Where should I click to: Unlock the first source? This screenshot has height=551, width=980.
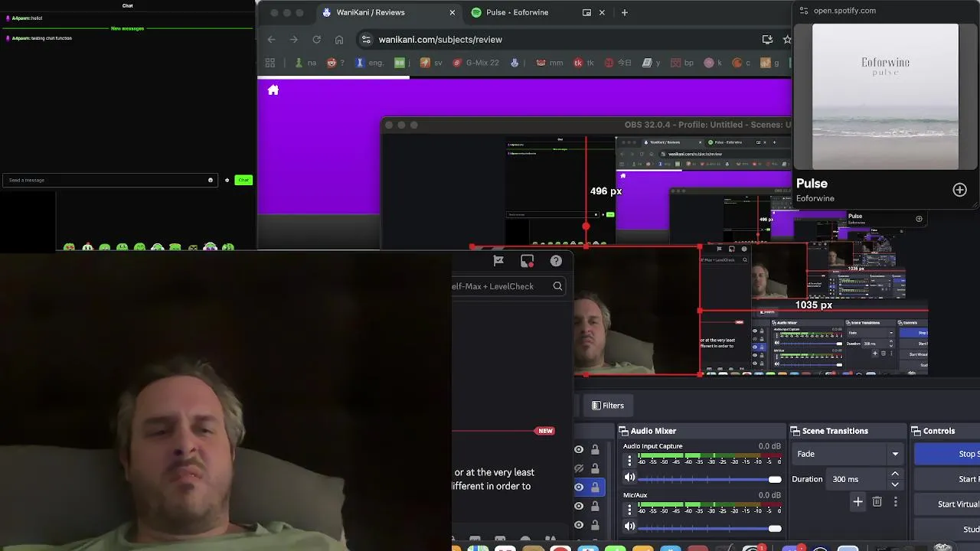click(595, 450)
